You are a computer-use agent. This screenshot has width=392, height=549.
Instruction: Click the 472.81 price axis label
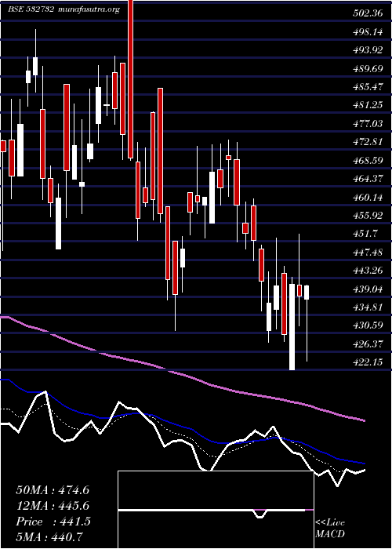[368, 142]
